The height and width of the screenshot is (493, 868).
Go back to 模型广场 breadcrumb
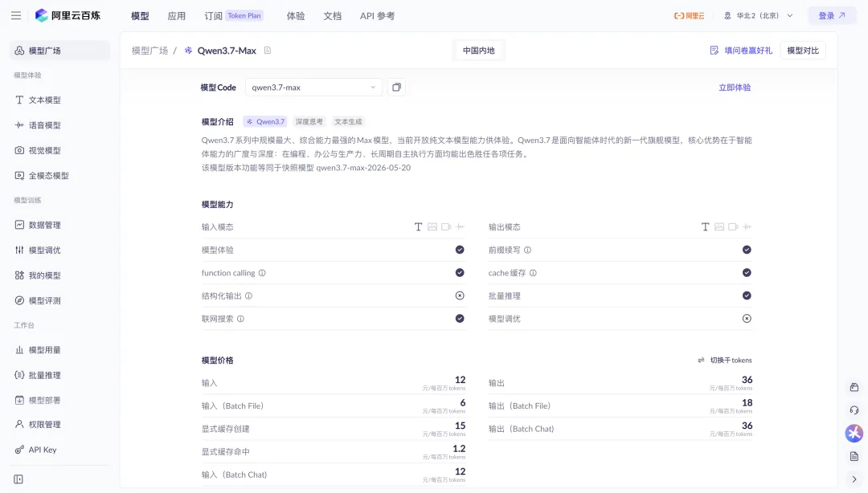coord(149,51)
